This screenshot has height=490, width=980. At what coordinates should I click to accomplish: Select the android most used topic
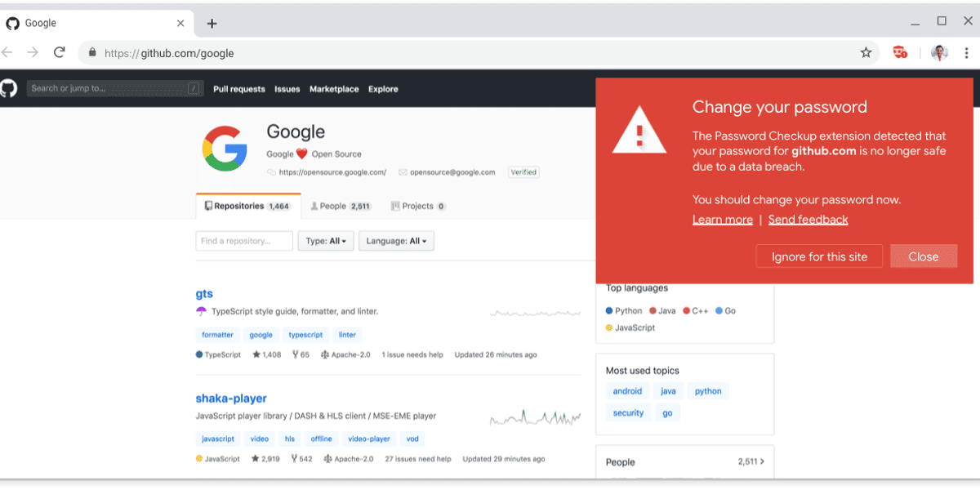click(628, 391)
